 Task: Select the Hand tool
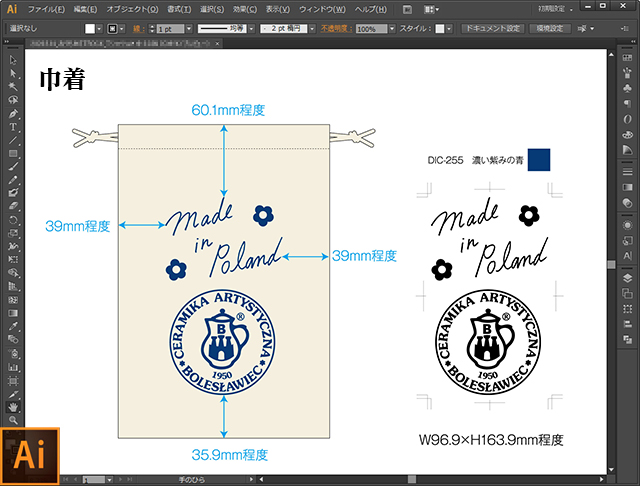13,407
